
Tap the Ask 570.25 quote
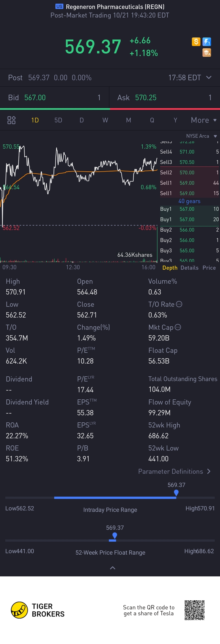165,98
